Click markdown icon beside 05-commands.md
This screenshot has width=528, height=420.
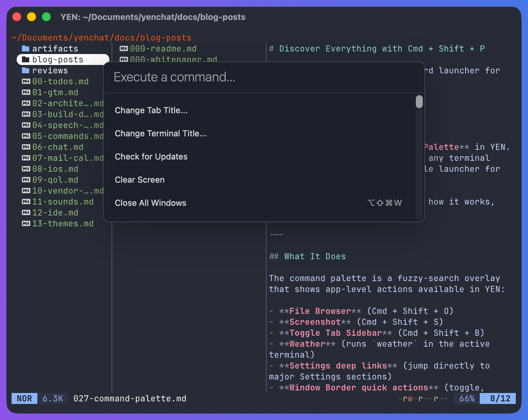(x=26, y=136)
